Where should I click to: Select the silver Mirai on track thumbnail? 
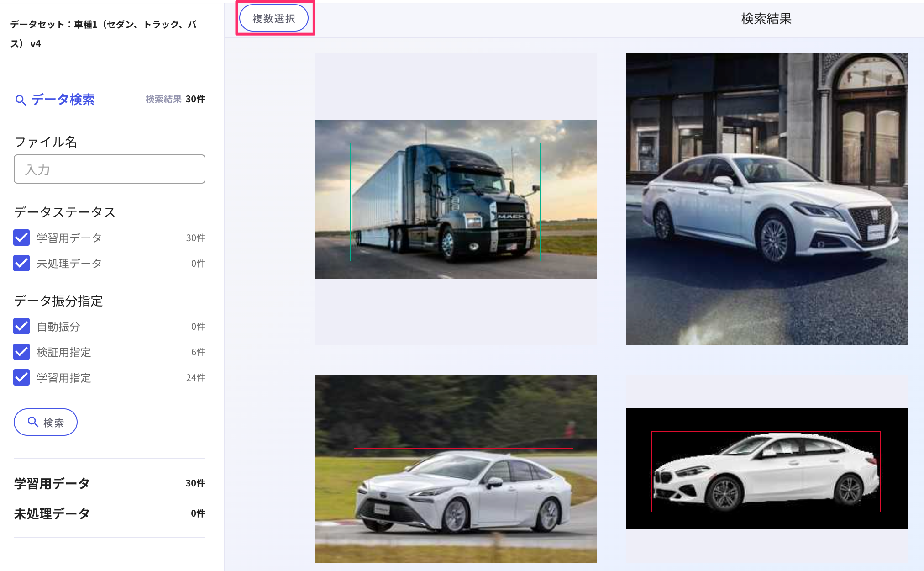455,468
